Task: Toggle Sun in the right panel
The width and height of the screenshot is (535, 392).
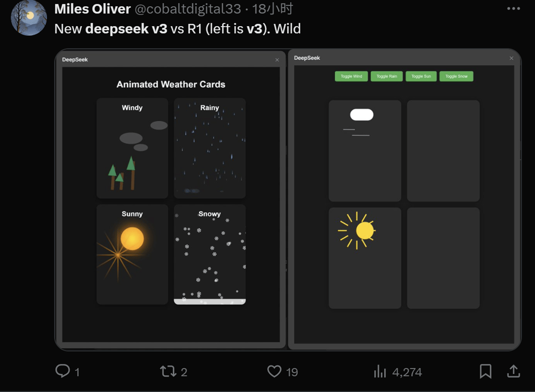Action: point(421,76)
